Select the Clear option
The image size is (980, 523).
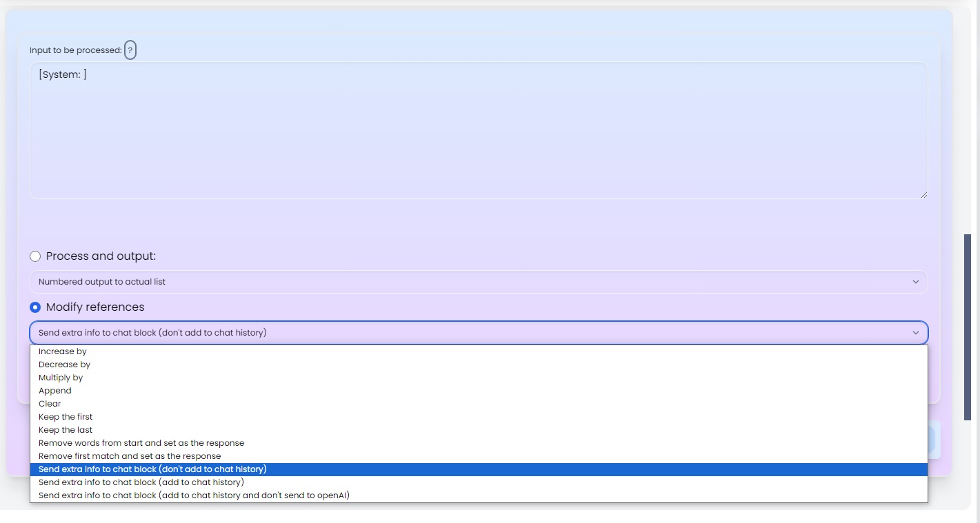[x=50, y=404]
